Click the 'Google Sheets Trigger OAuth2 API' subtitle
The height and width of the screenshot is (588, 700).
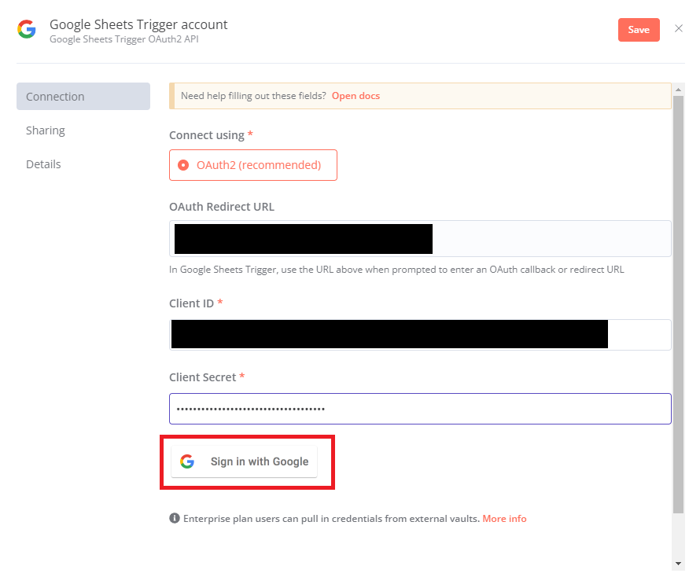(124, 39)
